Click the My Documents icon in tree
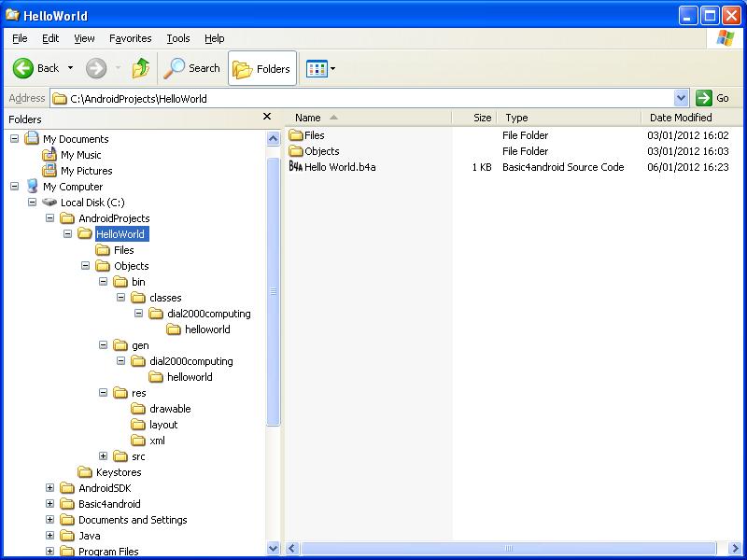The width and height of the screenshot is (747, 560). point(32,138)
